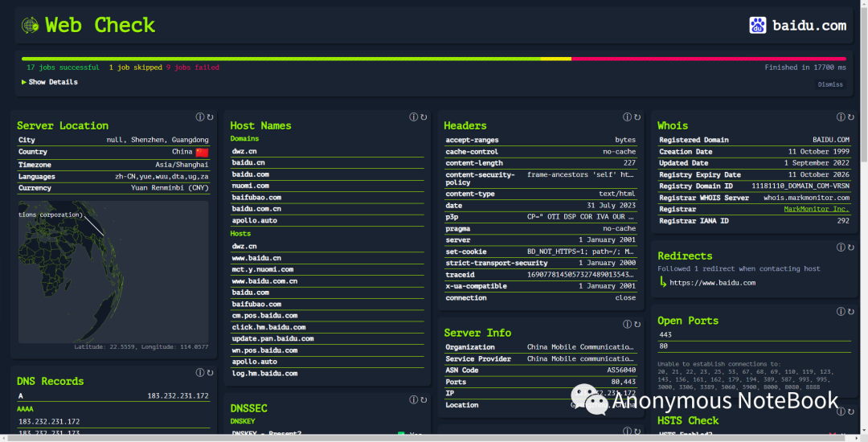The image size is (868, 442).
Task: Click A record 183.232.231.172
Action: click(178, 396)
